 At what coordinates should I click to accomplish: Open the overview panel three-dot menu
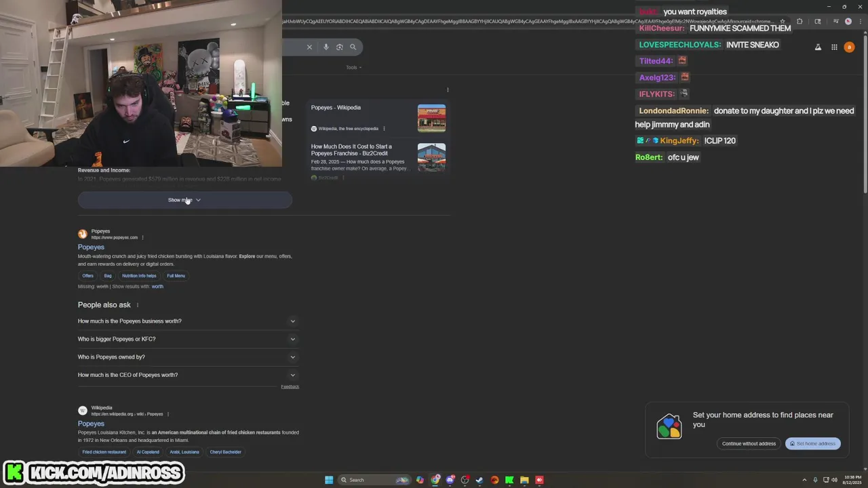[448, 89]
